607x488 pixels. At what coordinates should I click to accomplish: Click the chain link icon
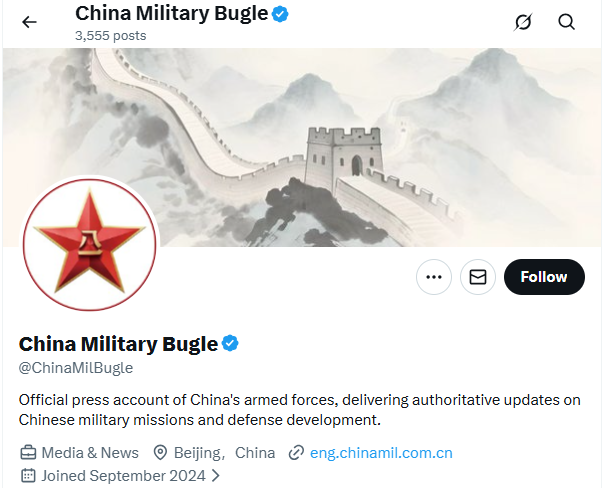(296, 452)
